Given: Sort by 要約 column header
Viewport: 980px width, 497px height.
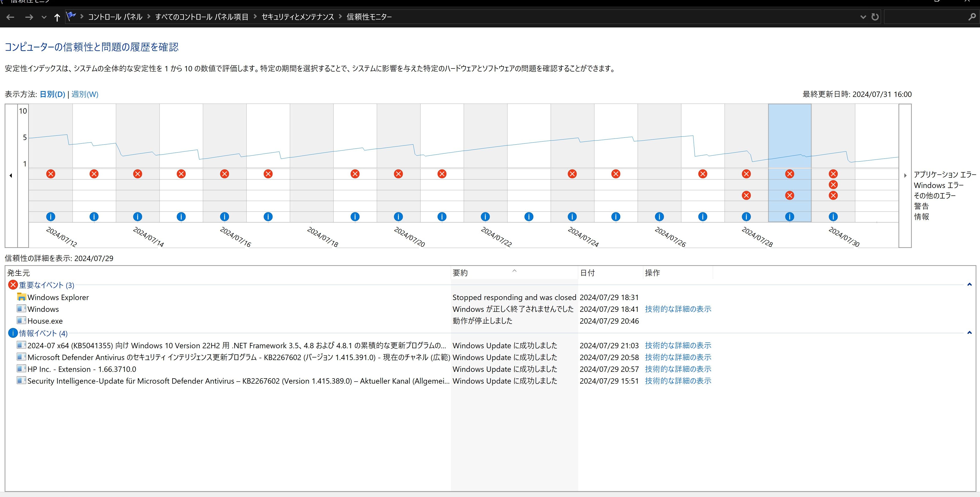Looking at the screenshot, I should pos(514,273).
